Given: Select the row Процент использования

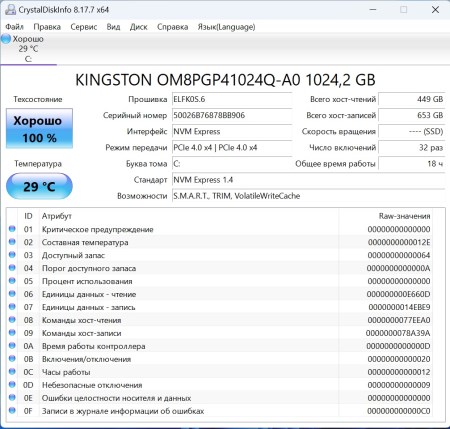Looking at the screenshot, I should pyautogui.click(x=220, y=281).
